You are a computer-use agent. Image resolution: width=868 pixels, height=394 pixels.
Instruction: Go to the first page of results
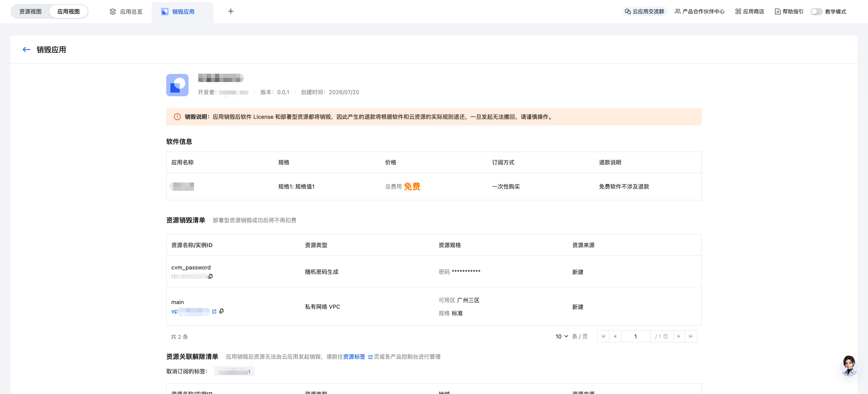click(603, 336)
